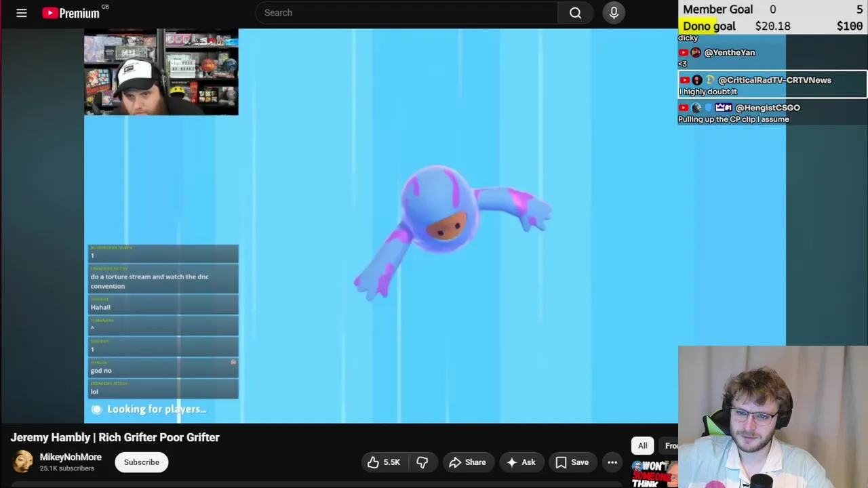Click the magnifier search button
The image size is (868, 488).
tap(575, 13)
